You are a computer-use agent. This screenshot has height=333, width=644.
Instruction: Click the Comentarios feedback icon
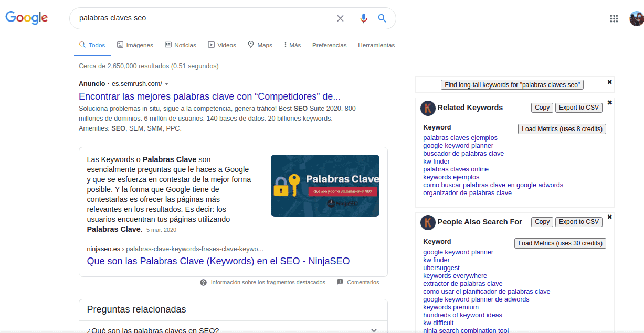coord(340,282)
